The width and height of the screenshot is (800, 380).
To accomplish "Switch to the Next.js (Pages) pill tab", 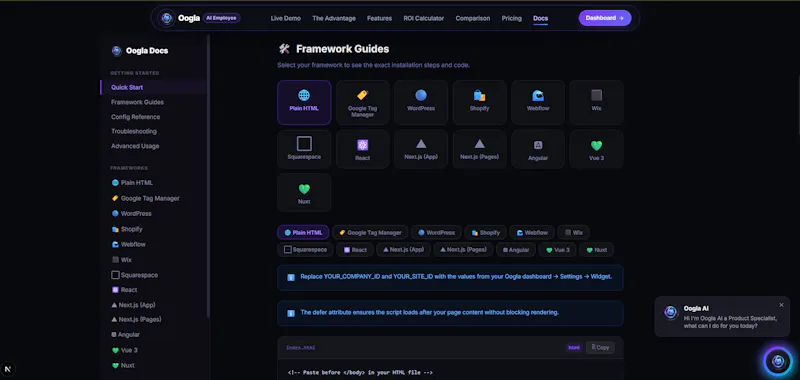I will pyautogui.click(x=464, y=250).
